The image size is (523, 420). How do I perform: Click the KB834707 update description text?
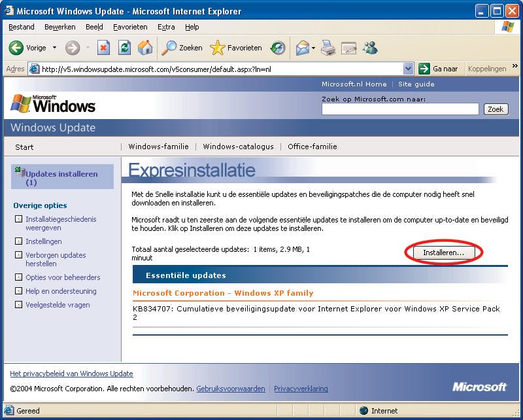pos(316,313)
